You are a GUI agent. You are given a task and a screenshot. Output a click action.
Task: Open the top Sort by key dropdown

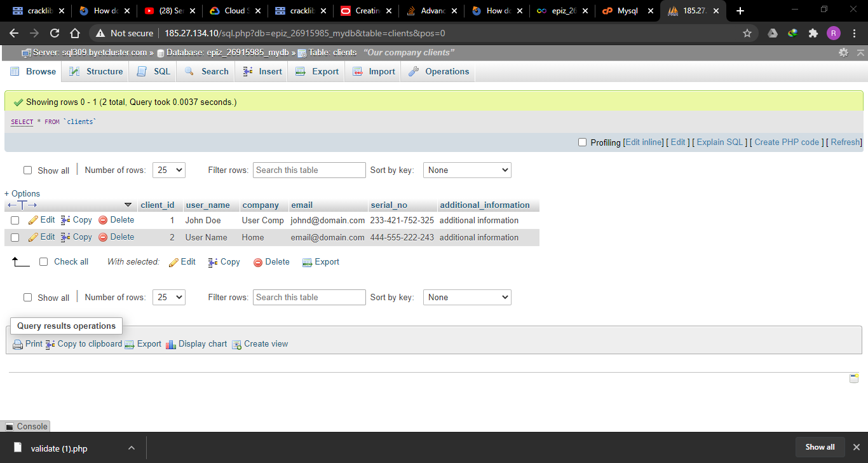(467, 170)
